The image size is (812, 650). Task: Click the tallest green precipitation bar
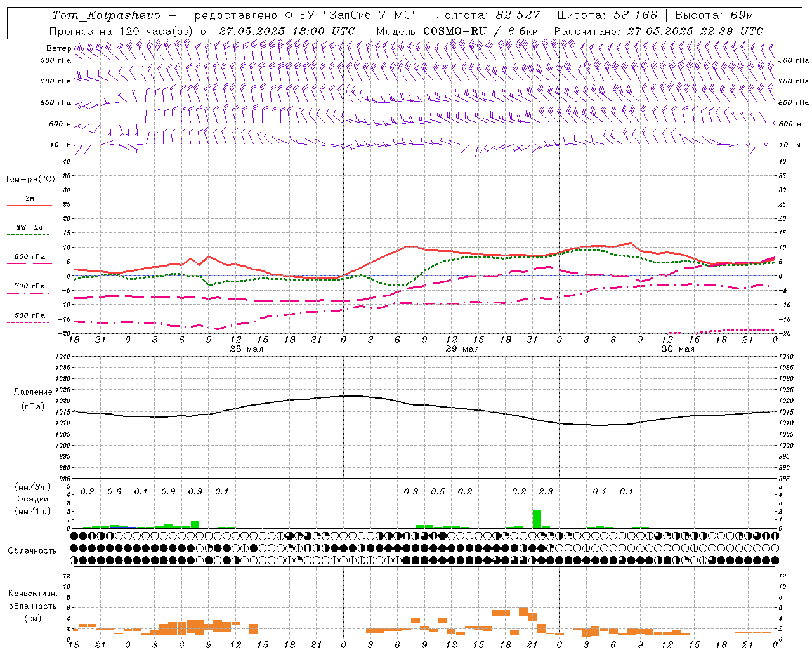pyautogui.click(x=537, y=519)
